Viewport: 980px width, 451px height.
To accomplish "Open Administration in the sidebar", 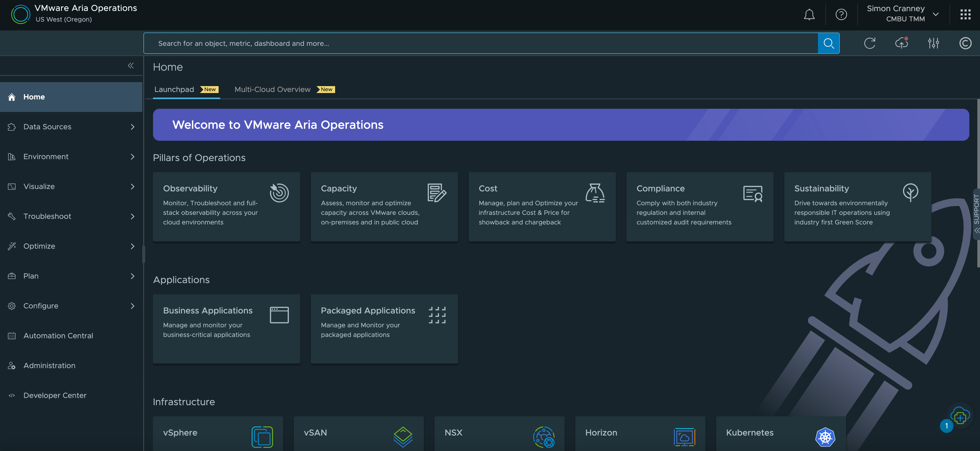I will click(71, 365).
